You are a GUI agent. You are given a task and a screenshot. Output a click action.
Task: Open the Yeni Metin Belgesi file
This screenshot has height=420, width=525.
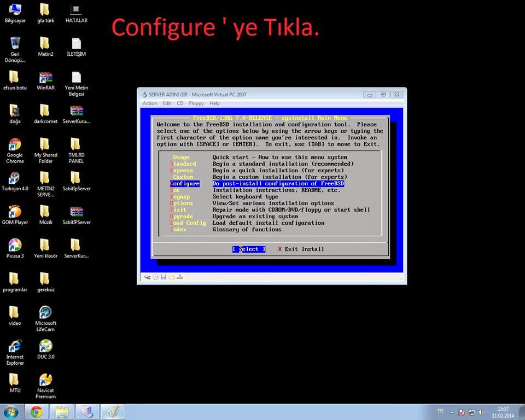[x=77, y=84]
